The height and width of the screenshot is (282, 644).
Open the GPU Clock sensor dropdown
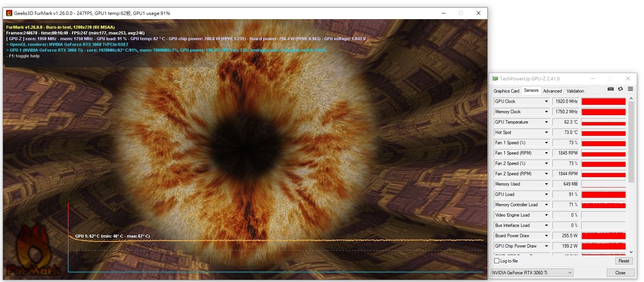(546, 101)
